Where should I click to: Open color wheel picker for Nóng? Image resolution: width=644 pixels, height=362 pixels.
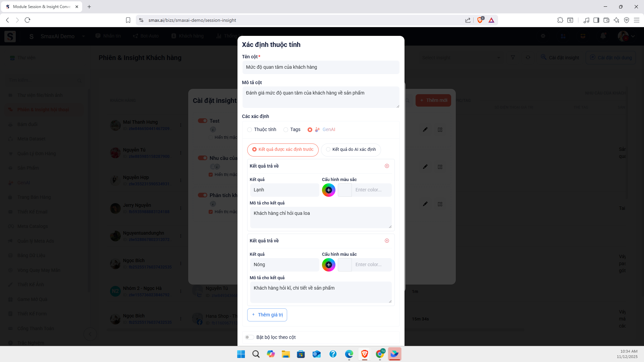(328, 265)
